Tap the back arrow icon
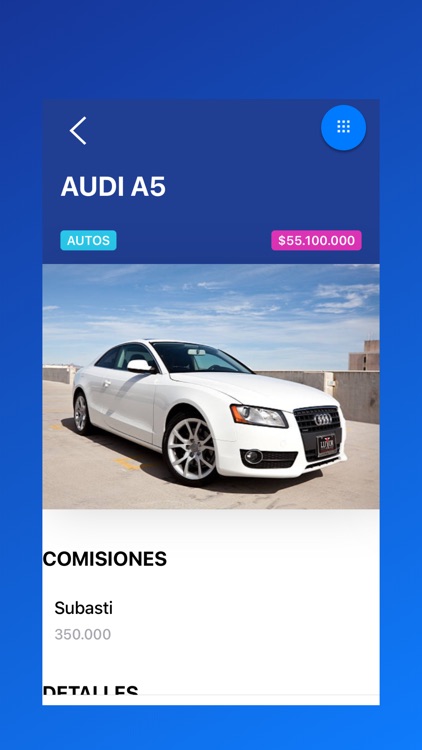This screenshot has height=750, width=422. (78, 131)
